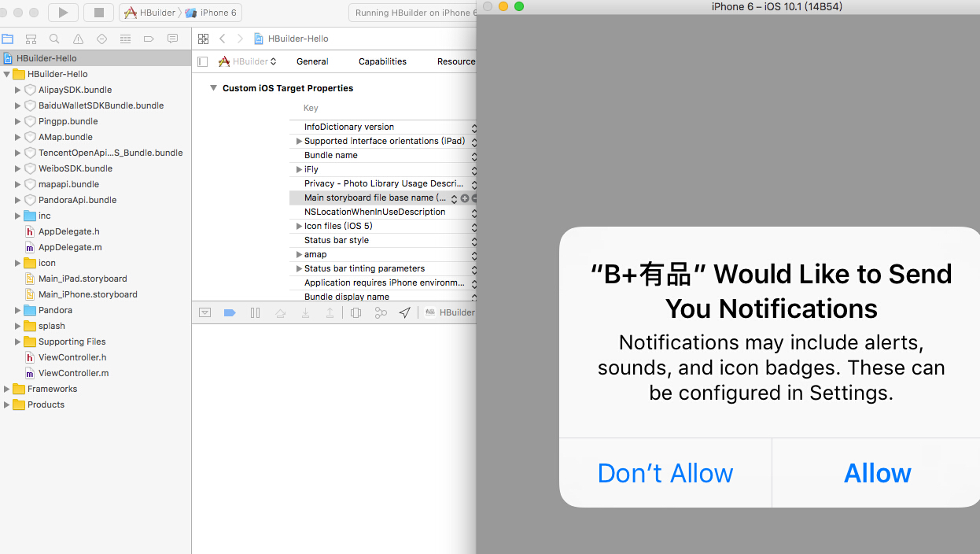Image resolution: width=980 pixels, height=554 pixels.
Task: Switch to the Capabilities tab
Action: tap(382, 61)
